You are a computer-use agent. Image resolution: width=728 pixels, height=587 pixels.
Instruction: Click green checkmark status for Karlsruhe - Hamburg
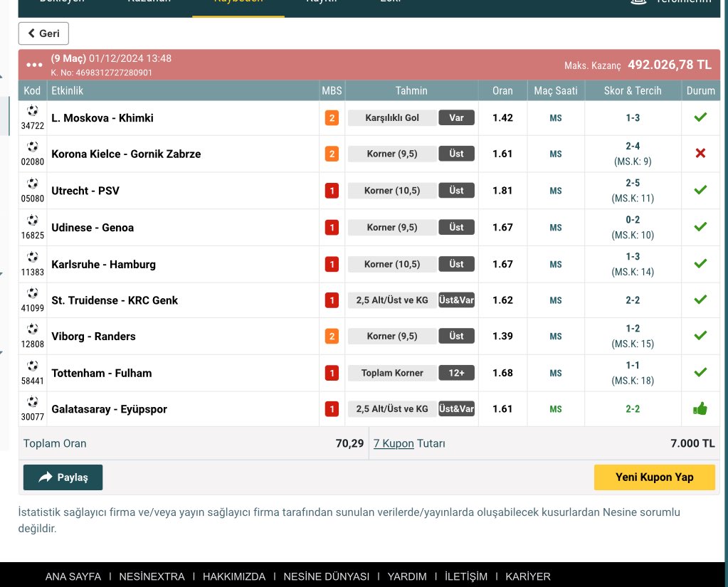700,263
